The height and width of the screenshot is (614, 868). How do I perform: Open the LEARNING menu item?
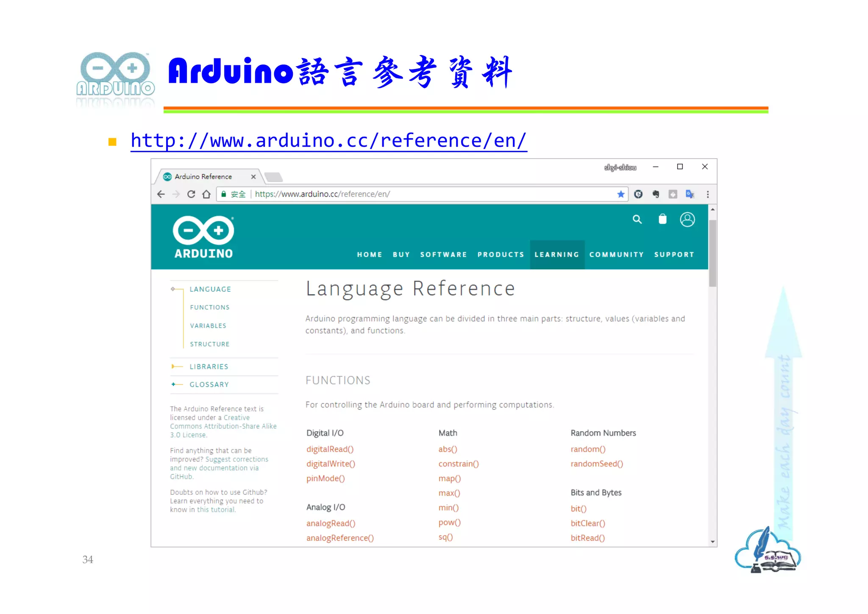tap(557, 254)
